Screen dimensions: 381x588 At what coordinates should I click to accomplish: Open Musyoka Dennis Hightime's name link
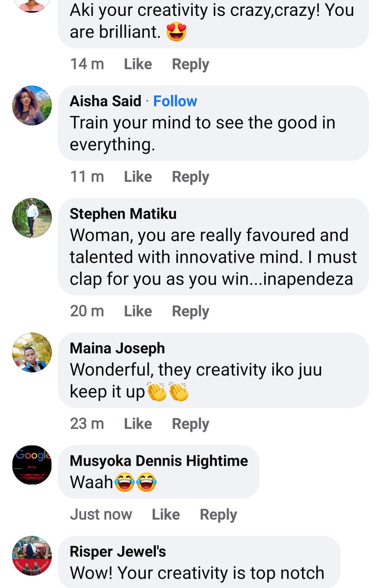pyautogui.click(x=159, y=461)
